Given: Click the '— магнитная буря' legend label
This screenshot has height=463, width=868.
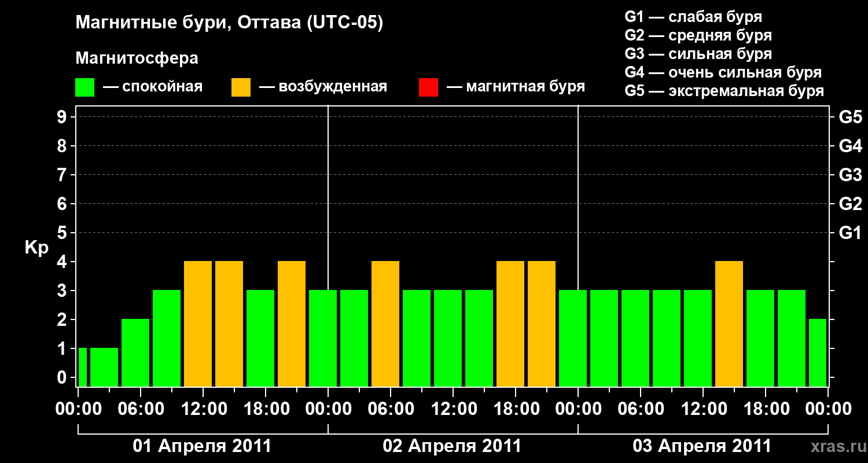Looking at the screenshot, I should [x=516, y=87].
